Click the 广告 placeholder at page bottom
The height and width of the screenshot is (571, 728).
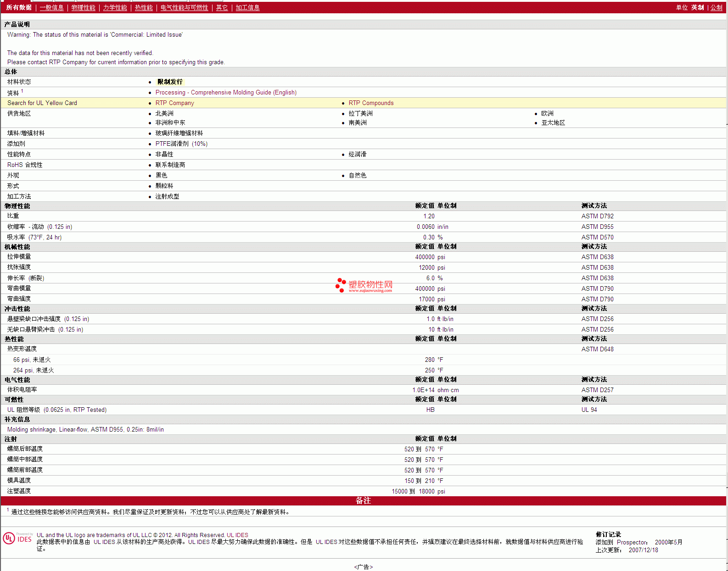tap(363, 567)
